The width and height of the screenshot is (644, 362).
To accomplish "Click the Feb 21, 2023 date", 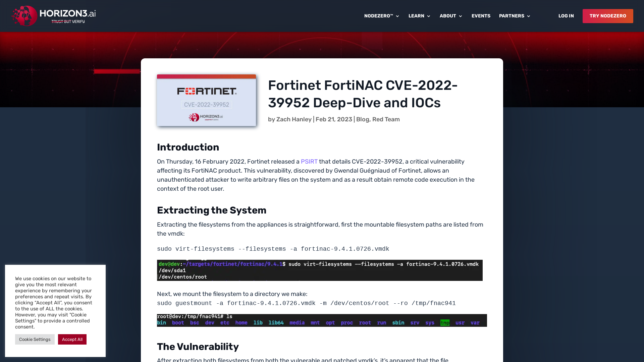I will coord(334,119).
